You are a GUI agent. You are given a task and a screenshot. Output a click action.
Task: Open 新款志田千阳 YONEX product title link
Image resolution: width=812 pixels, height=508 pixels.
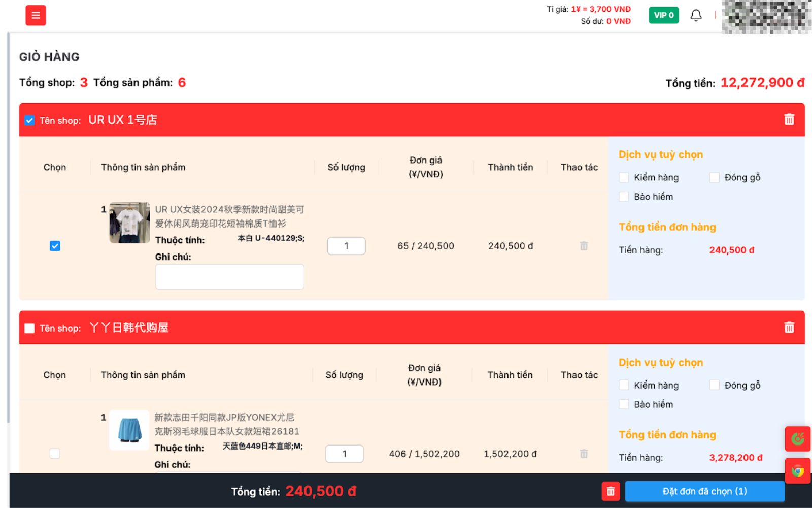[227, 424]
